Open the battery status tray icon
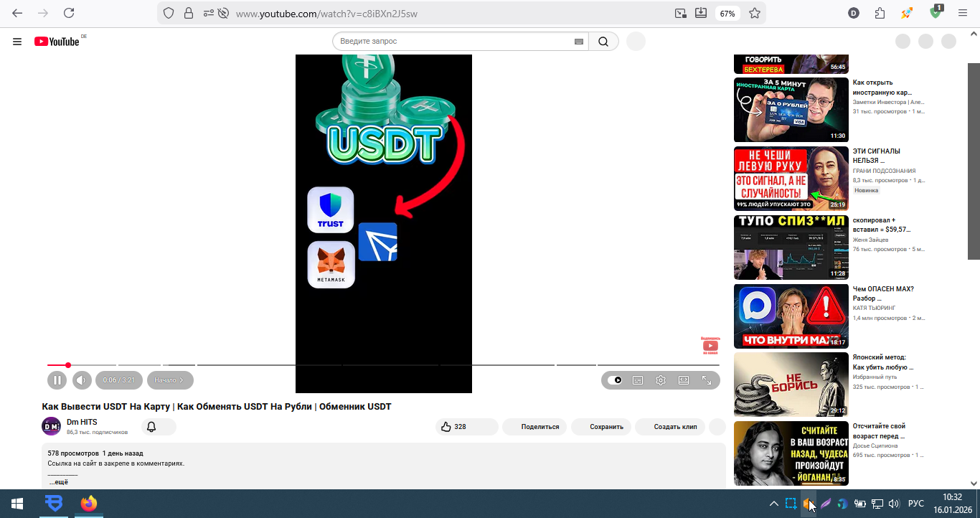This screenshot has height=518, width=980. pos(859,504)
